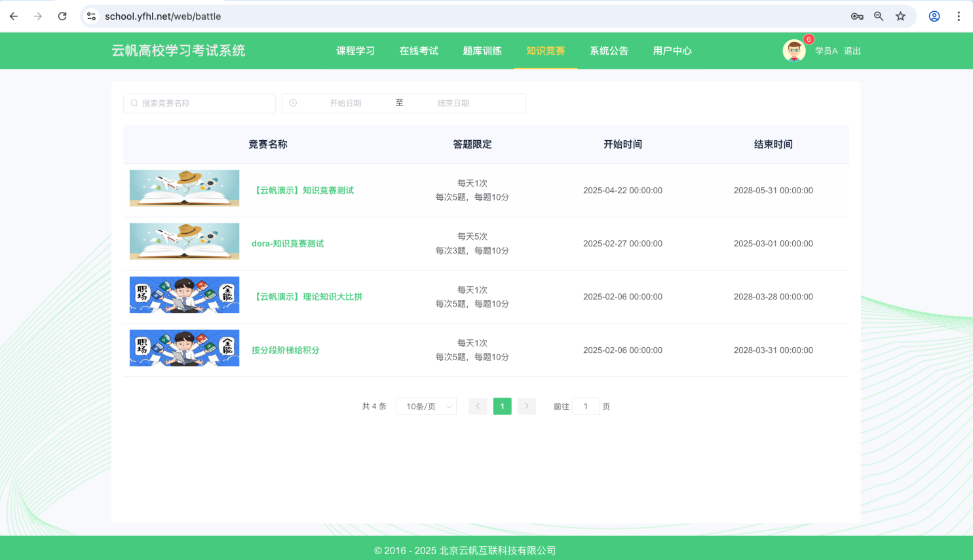
Task: Open 题库训练 section
Action: pyautogui.click(x=482, y=50)
